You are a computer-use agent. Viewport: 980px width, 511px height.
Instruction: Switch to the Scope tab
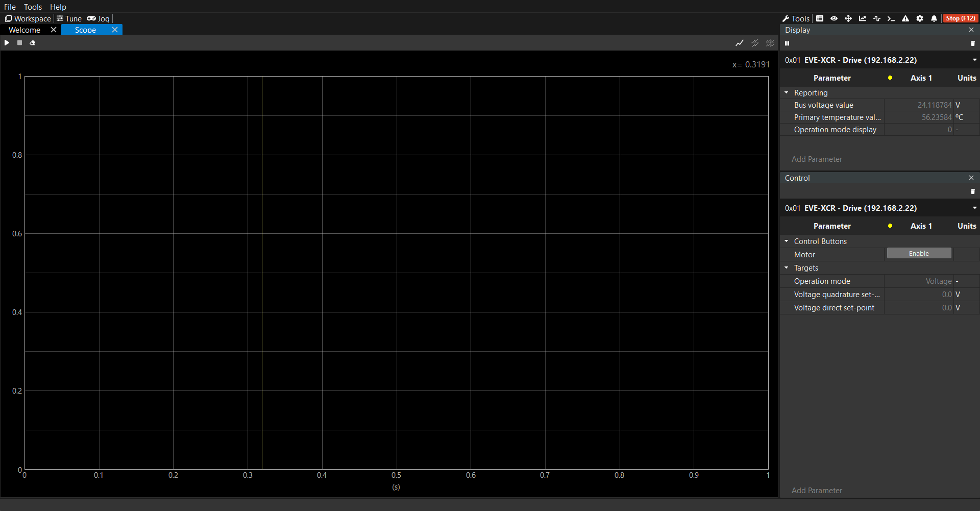coord(85,30)
